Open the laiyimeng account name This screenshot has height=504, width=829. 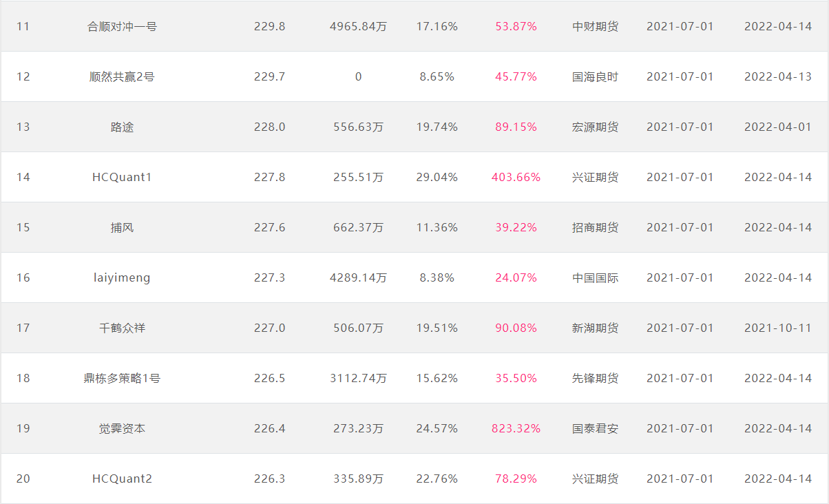click(122, 277)
